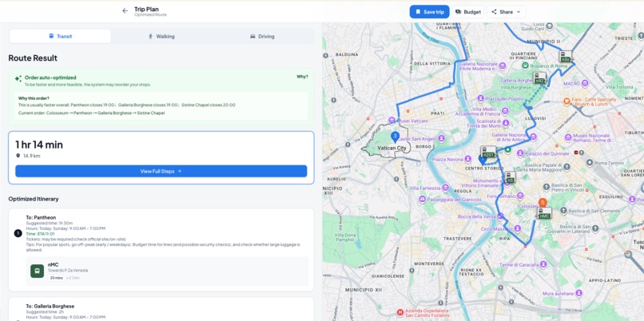Click the Roma Termini station pin

point(590,163)
